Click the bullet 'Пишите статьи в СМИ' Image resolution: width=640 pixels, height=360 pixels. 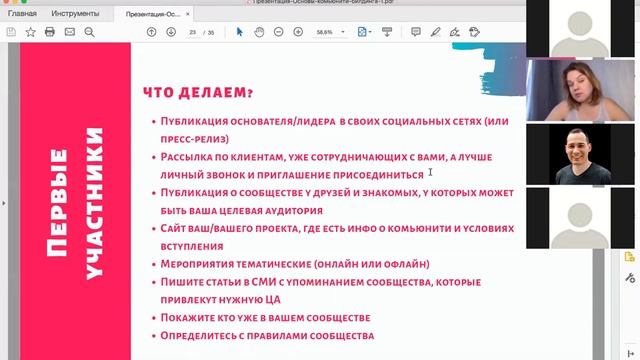320,291
